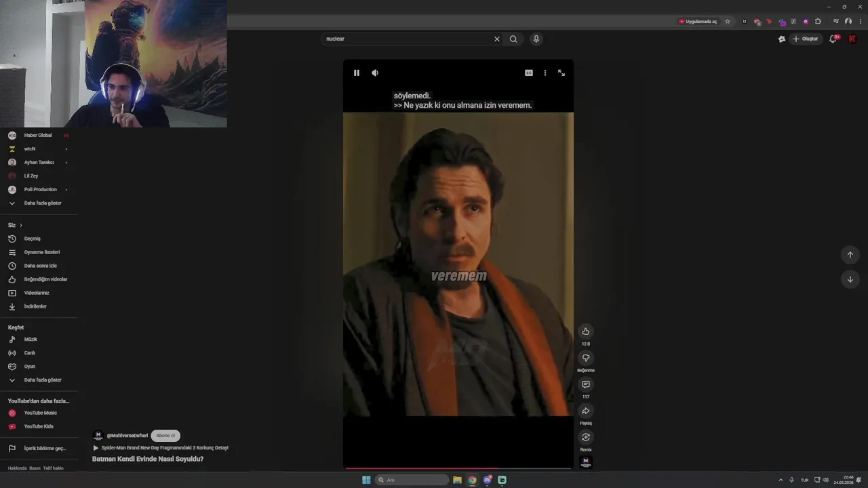This screenshot has width=868, height=488.
Task: Mute the Shorts video volume
Action: click(x=375, y=73)
